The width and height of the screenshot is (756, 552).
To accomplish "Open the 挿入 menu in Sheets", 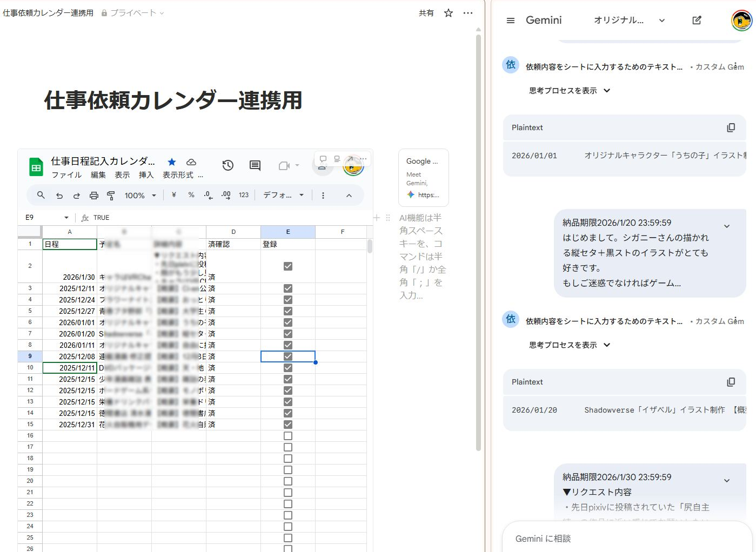I will tap(146, 175).
